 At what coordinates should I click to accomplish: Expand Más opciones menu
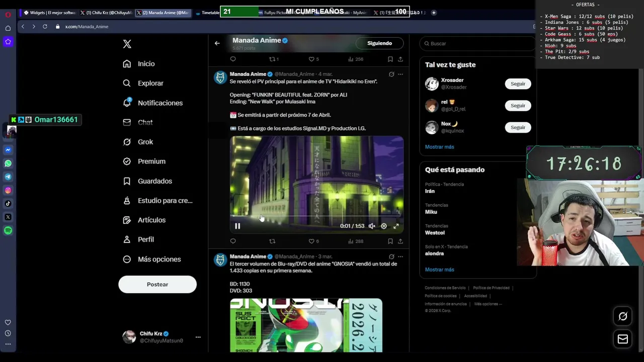[151, 259]
